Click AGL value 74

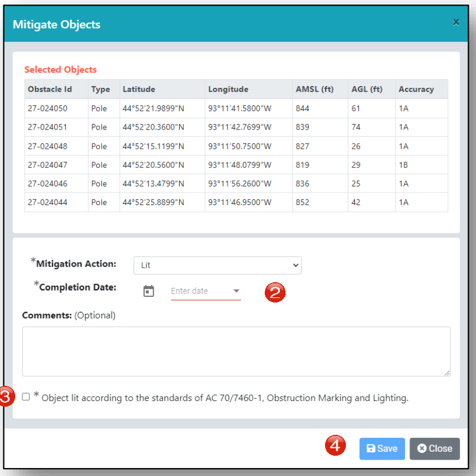tap(356, 127)
